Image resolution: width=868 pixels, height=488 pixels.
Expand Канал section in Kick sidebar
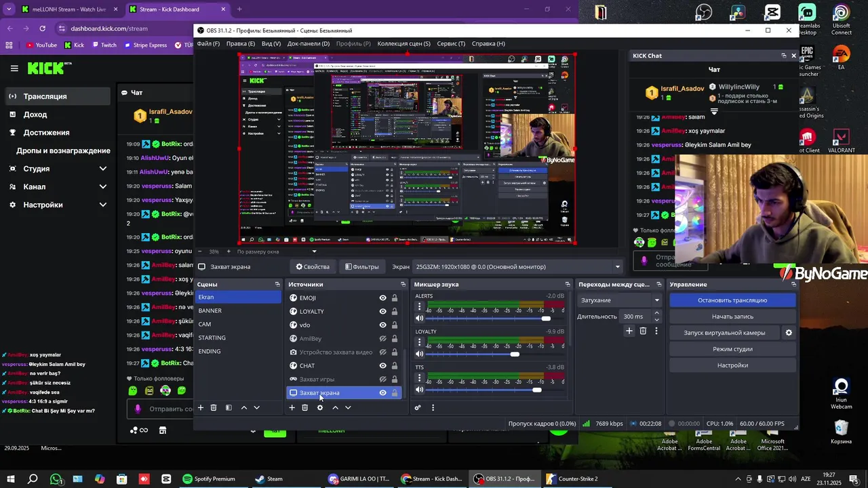coord(103,187)
